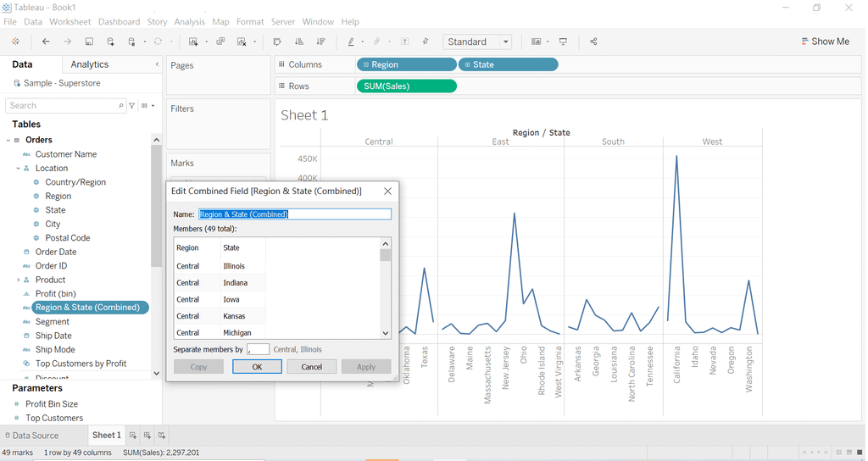Close the Edit Combined Field dialog
868x461 pixels.
click(387, 191)
